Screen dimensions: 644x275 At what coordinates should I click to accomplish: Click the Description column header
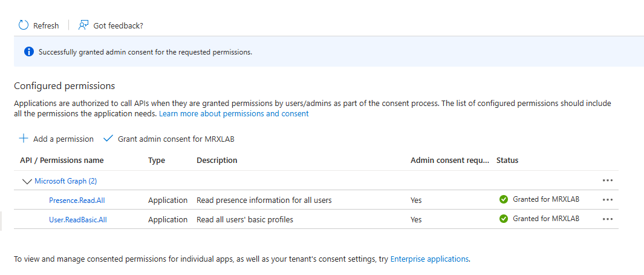[217, 160]
